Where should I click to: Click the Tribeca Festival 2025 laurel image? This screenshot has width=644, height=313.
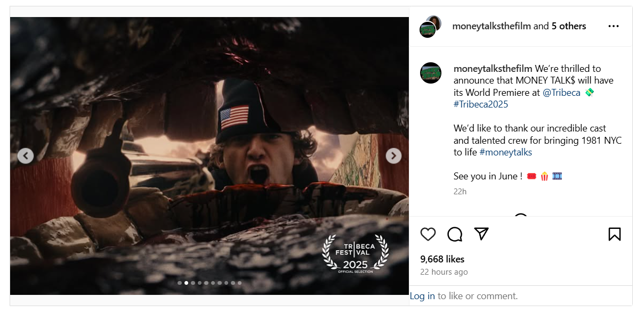(356, 254)
